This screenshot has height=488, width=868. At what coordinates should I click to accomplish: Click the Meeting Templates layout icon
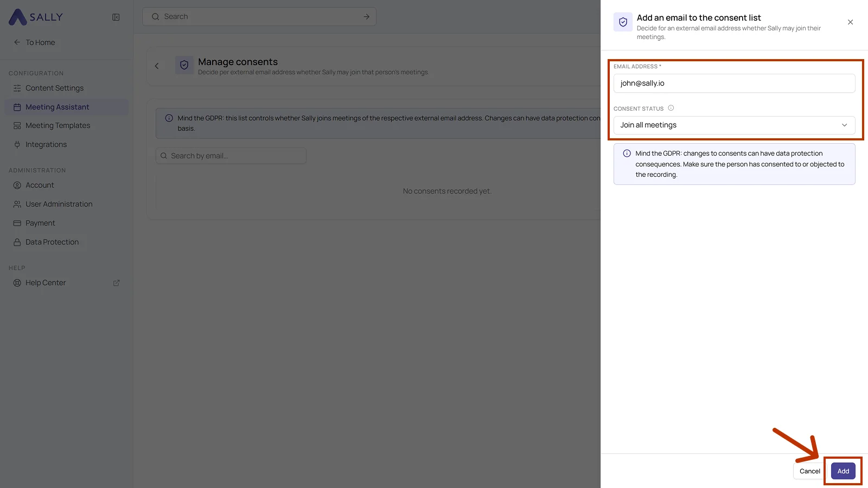click(17, 125)
